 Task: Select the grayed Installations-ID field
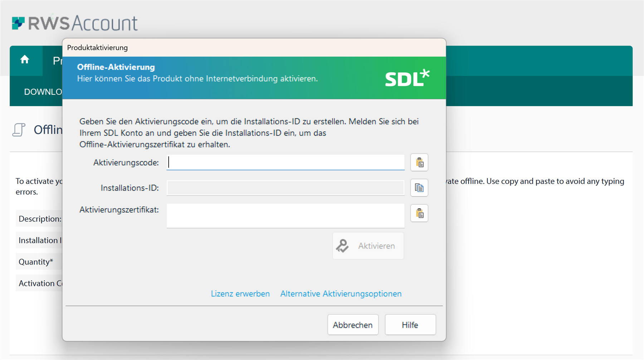[x=284, y=188]
